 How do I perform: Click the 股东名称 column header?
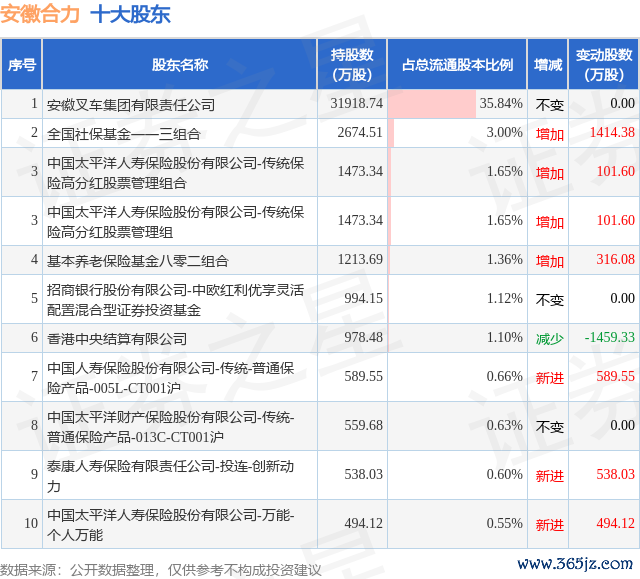tap(180, 64)
